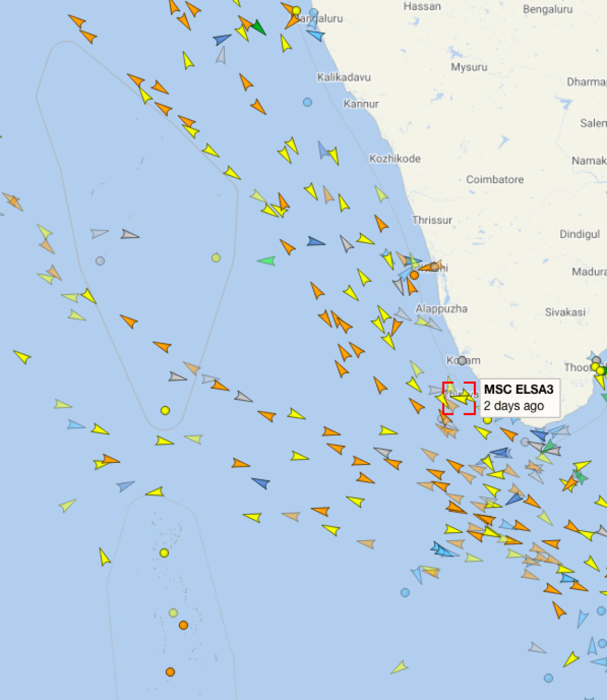Select orange dot beside pale green island dot
The image size is (607, 700).
183,625
